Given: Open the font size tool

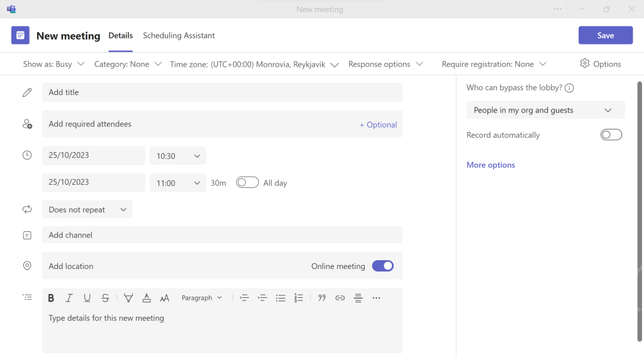Looking at the screenshot, I should (164, 298).
